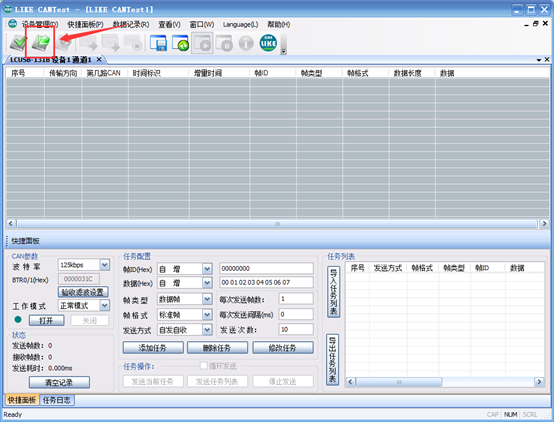Viewport: 554px width, 422px height.
Task: Click the 每次发送间隔(ms) input field
Action: tap(296, 314)
